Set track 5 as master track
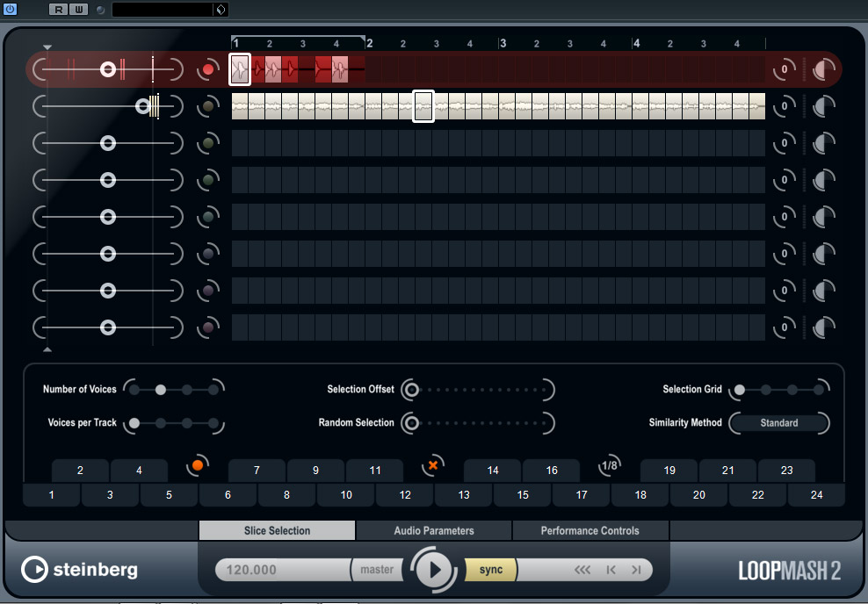Image resolution: width=868 pixels, height=604 pixels. (208, 217)
